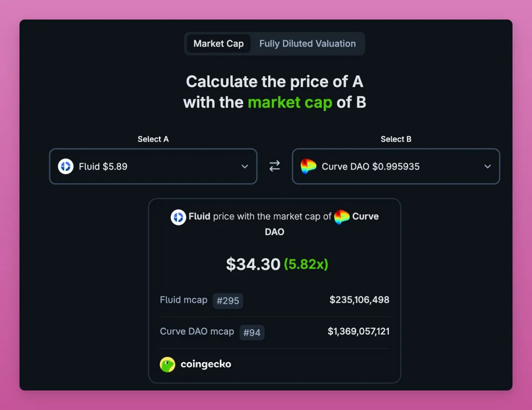This screenshot has height=410, width=532.
Task: Click the Fluid icon in result heading
Action: pyautogui.click(x=178, y=217)
